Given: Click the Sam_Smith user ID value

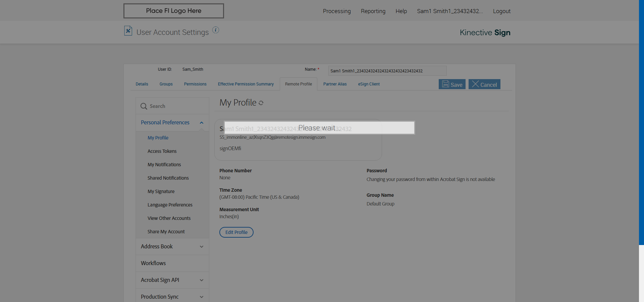Looking at the screenshot, I should click(193, 69).
